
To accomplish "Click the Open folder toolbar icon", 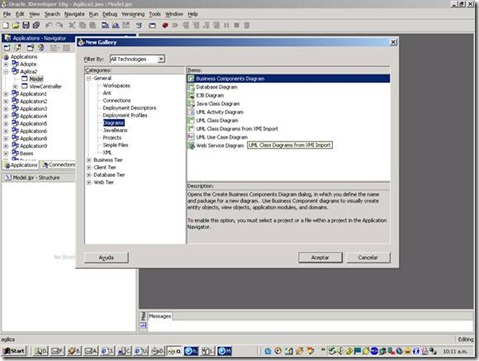I will click(16, 25).
